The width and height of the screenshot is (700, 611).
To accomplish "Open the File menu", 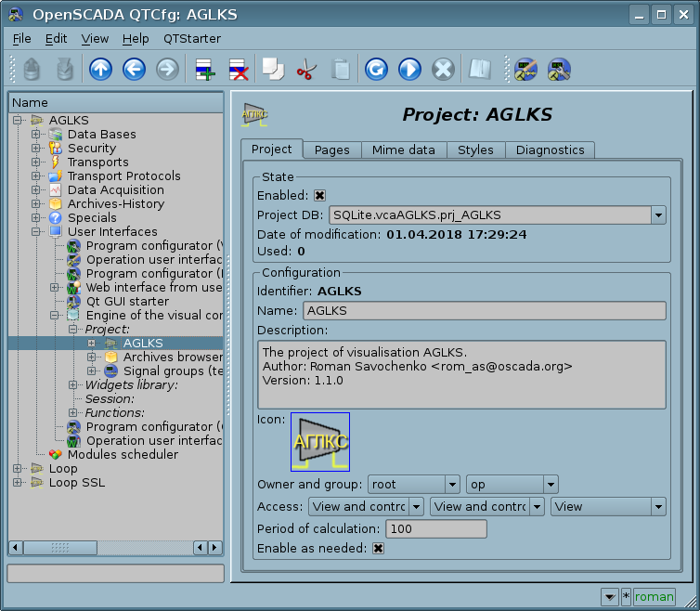I will [x=22, y=39].
